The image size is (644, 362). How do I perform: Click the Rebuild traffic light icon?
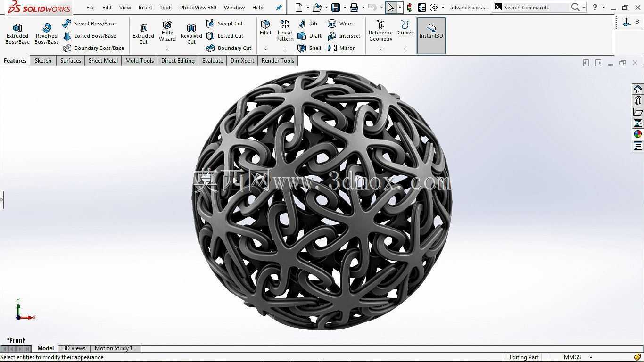(410, 7)
